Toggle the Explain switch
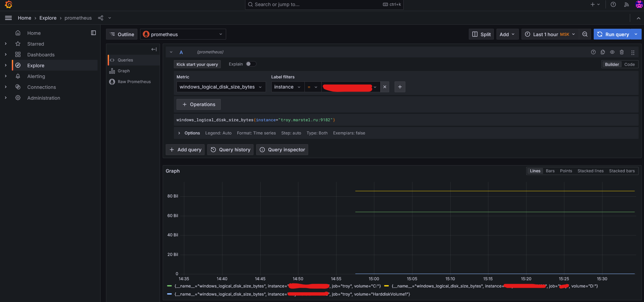 (251, 64)
